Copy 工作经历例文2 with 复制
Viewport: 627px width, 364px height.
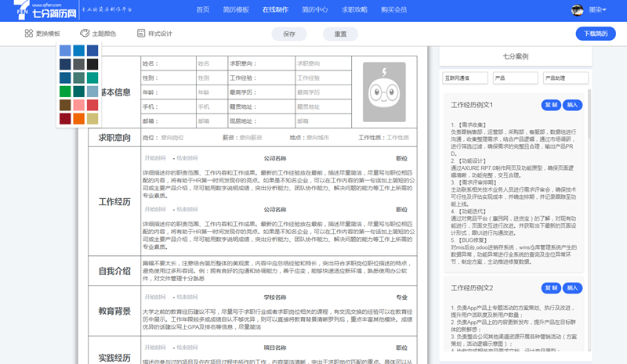click(551, 288)
